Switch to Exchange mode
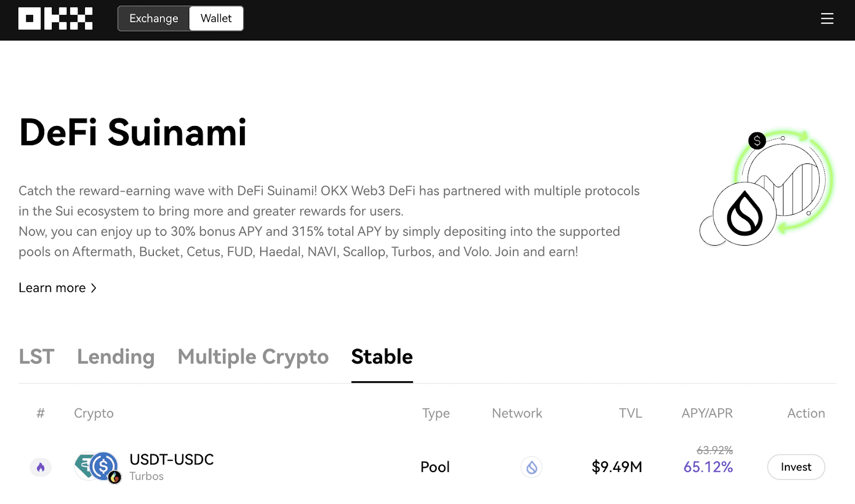The height and width of the screenshot is (504, 855). [x=154, y=19]
